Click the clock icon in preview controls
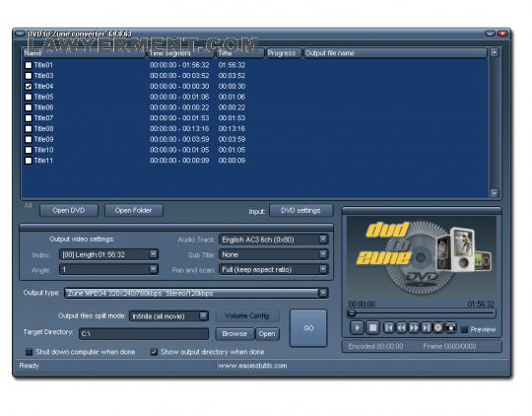 point(438,327)
